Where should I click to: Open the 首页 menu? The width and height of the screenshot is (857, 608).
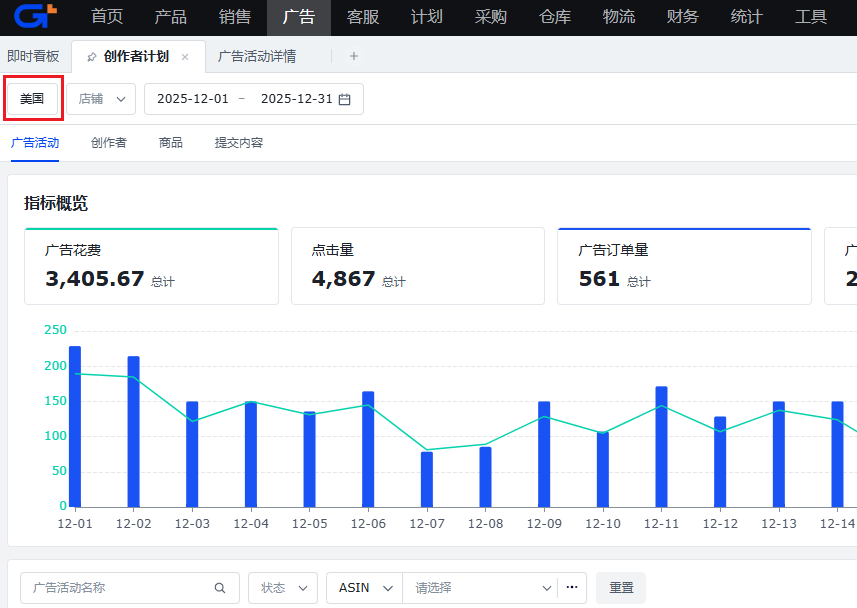(107, 17)
